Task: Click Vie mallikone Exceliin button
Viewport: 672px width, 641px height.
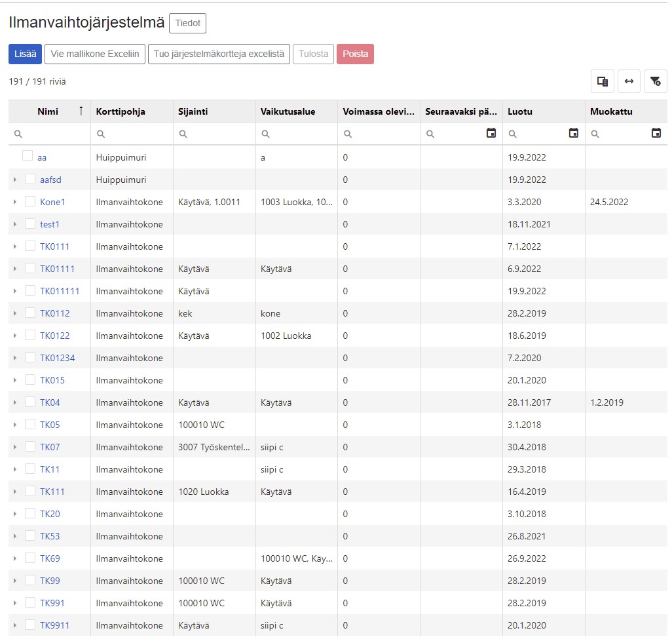Action: (95, 54)
